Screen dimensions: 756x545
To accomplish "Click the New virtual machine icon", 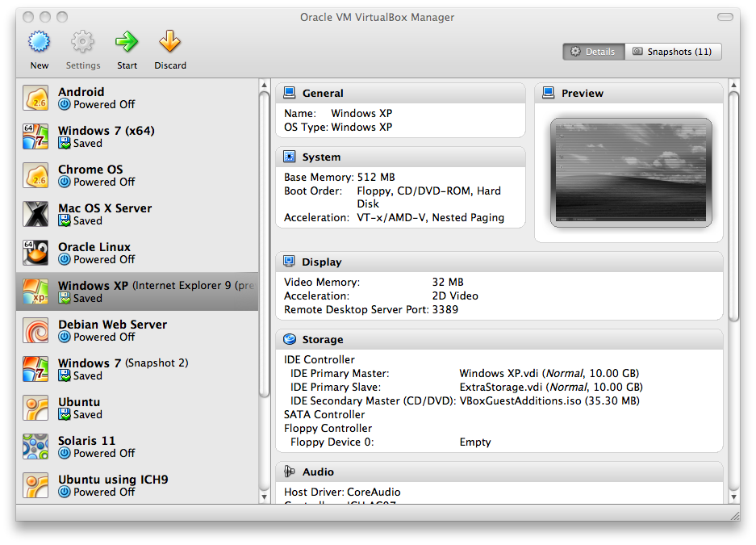I will (39, 42).
